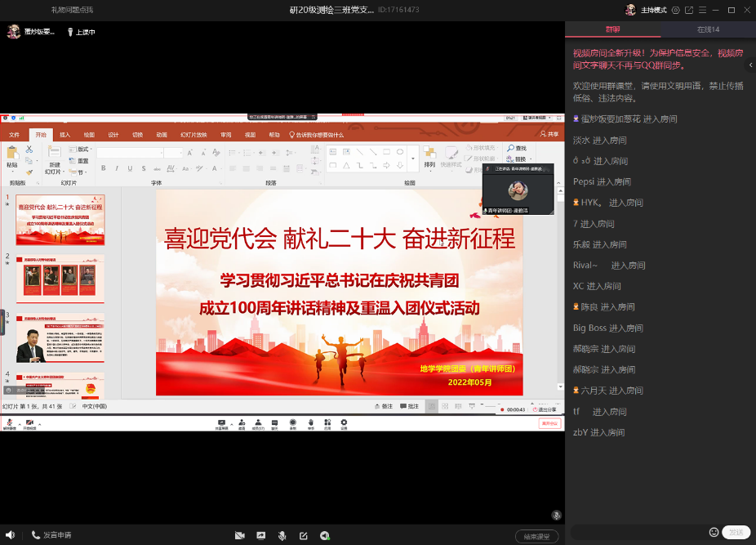Click the image share icon in bottom toolbar
Screen dimensions: 756x545
pyautogui.click(x=260, y=535)
